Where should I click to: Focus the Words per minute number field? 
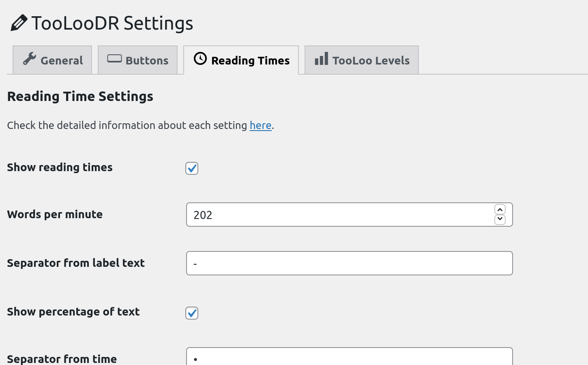[x=337, y=215]
